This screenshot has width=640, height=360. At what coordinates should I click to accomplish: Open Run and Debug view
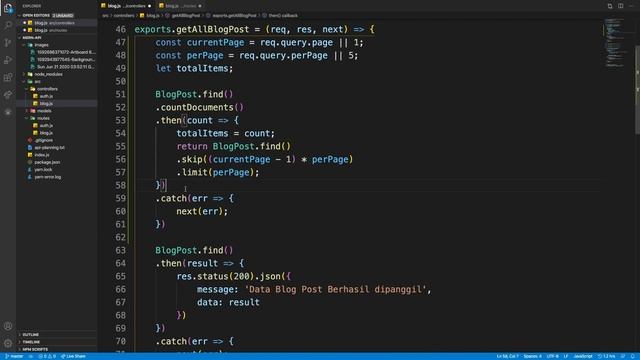point(8,60)
